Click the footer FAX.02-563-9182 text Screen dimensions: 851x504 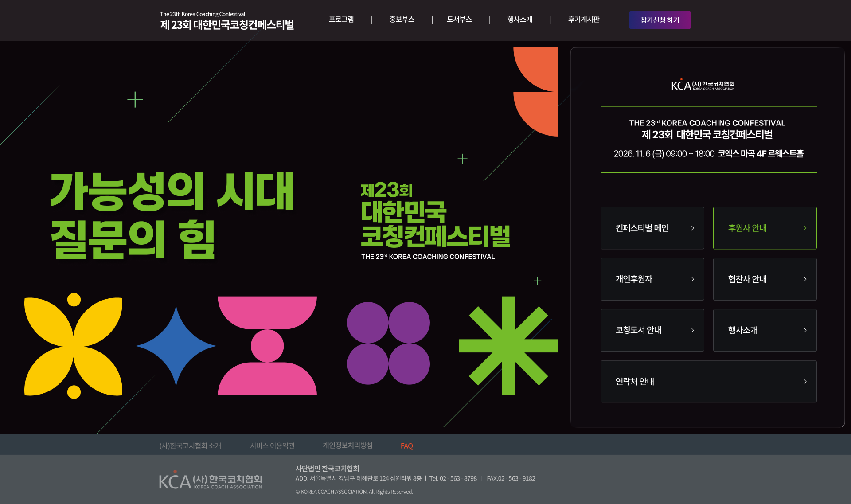click(511, 478)
